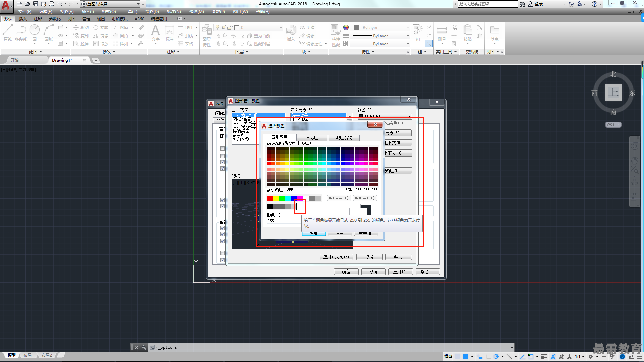This screenshot has width=644, height=362.
Task: Switch to the 配色系统 tab
Action: [344, 138]
